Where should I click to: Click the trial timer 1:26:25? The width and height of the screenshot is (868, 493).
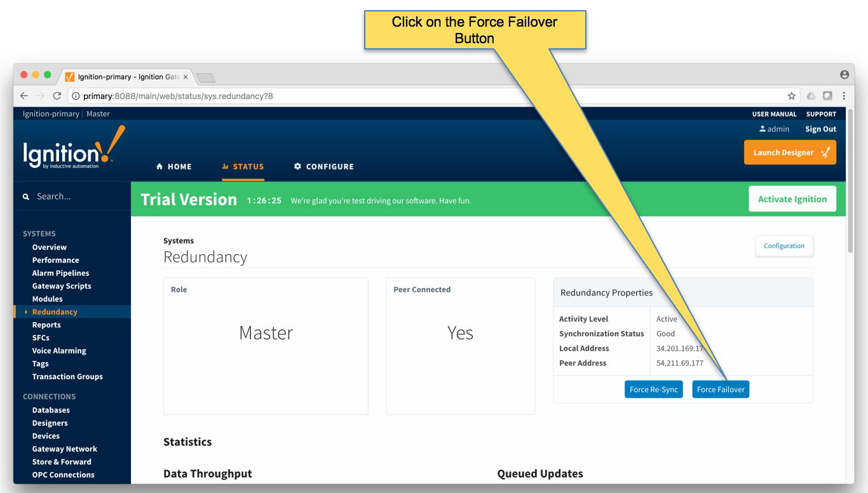[264, 200]
